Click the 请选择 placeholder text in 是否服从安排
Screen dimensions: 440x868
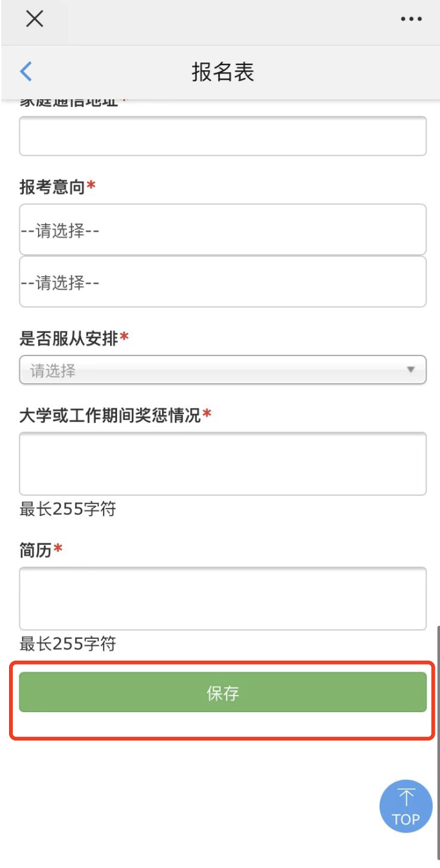point(53,371)
